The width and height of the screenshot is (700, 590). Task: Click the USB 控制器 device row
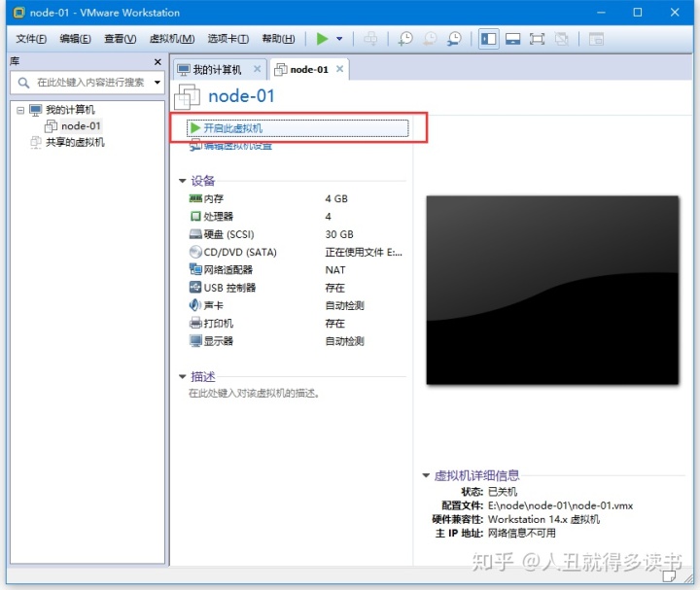coord(296,288)
